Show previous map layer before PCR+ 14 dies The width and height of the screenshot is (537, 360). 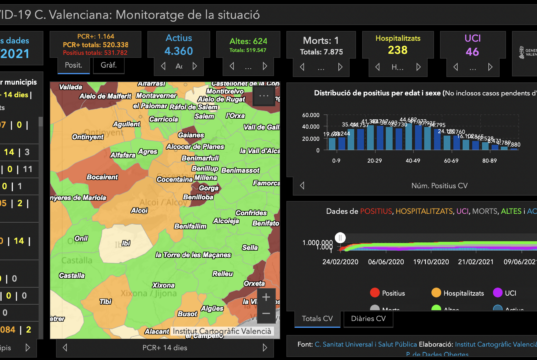65,348
